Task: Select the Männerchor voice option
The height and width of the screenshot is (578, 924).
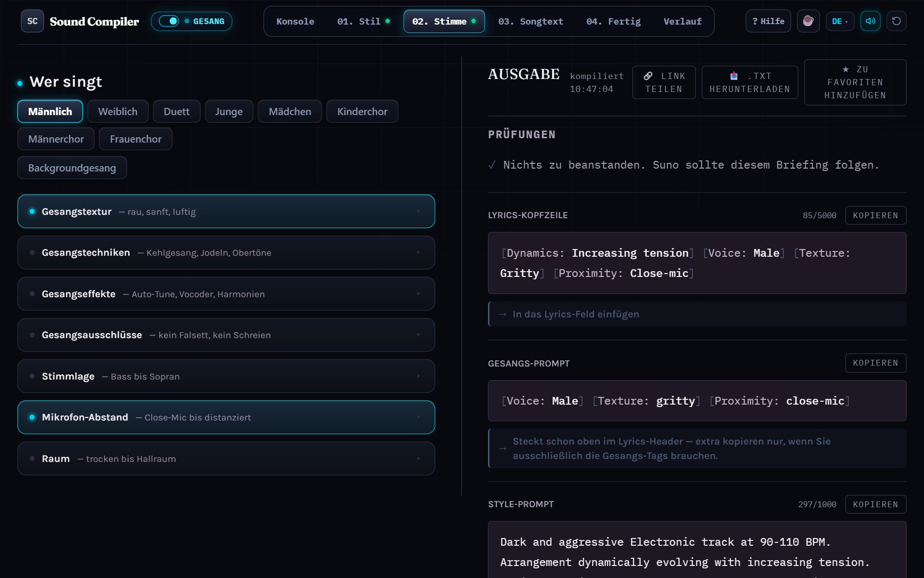Action: (x=56, y=139)
